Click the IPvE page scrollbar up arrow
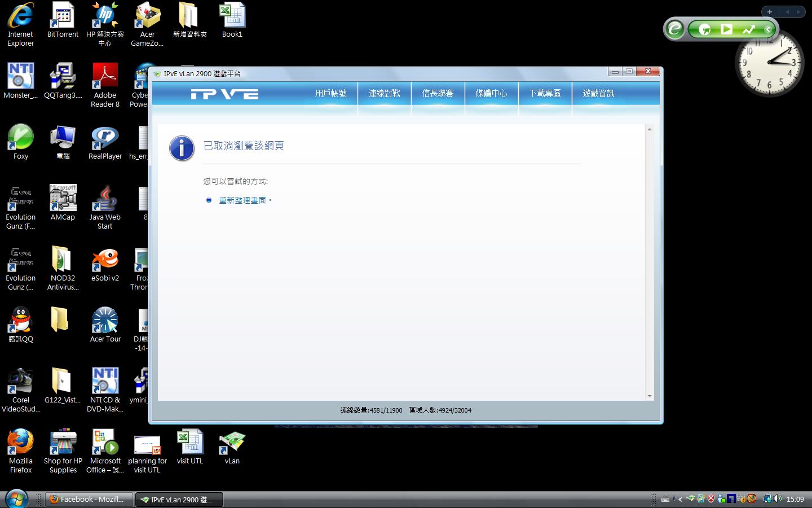 (650, 129)
